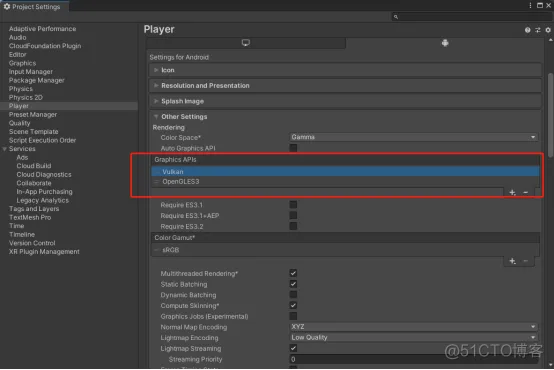Image resolution: width=554 pixels, height=370 pixels.
Task: Open the Player preset selector icon
Action: pos(537,30)
